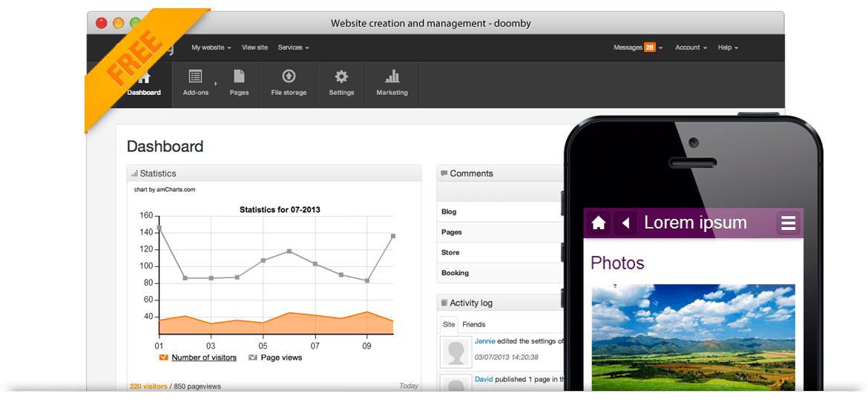Tap the home icon in phone header

[599, 223]
